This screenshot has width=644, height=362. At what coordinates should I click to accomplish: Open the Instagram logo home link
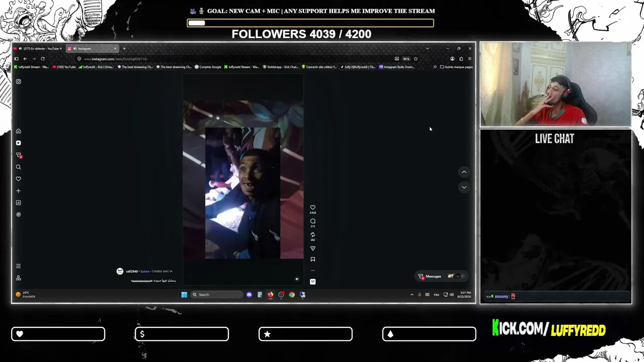coord(18,81)
